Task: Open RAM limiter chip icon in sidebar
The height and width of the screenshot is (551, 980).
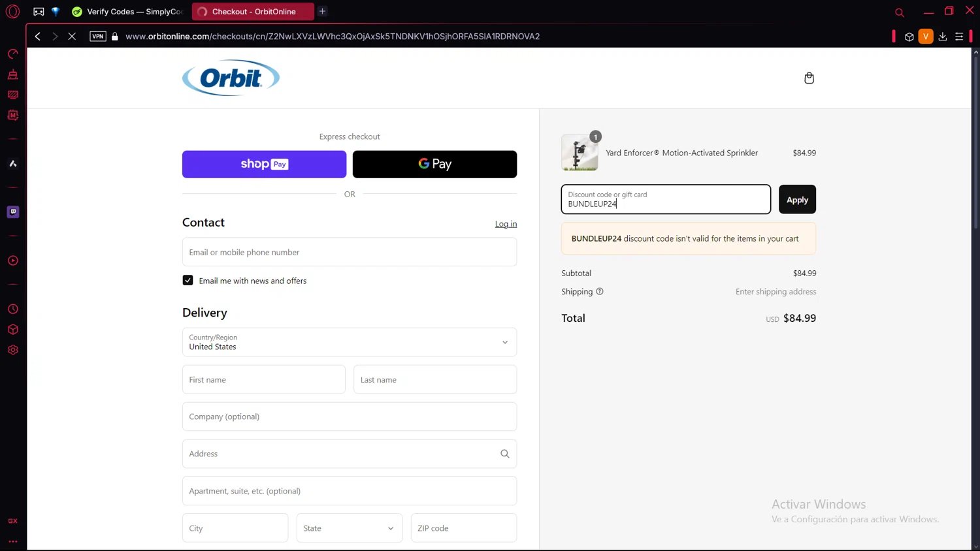Action: click(12, 115)
